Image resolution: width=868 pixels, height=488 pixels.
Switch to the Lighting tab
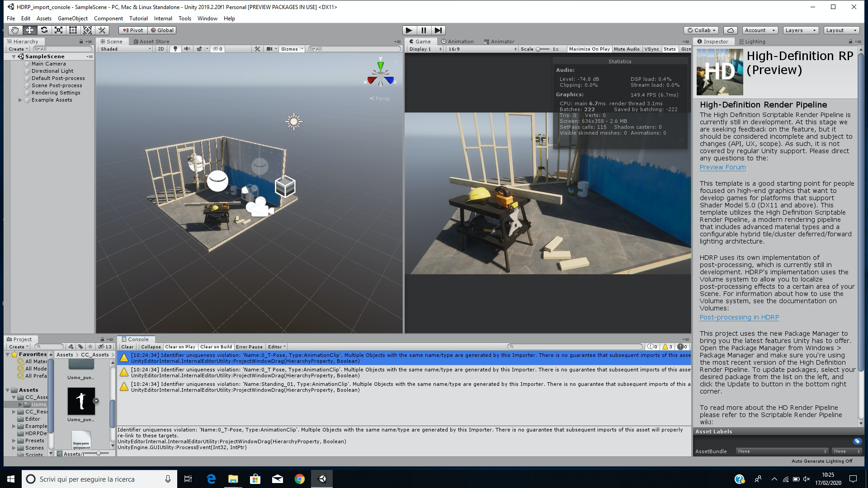pos(752,42)
